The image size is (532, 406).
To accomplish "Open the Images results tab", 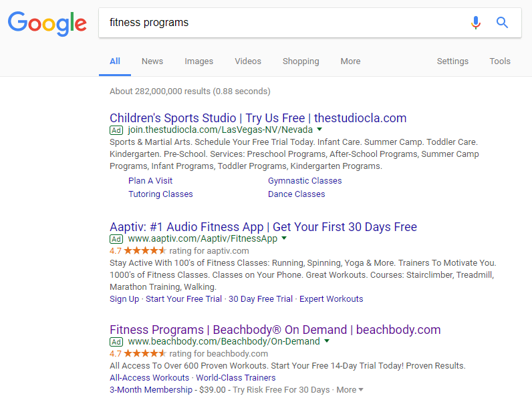I will [x=199, y=61].
